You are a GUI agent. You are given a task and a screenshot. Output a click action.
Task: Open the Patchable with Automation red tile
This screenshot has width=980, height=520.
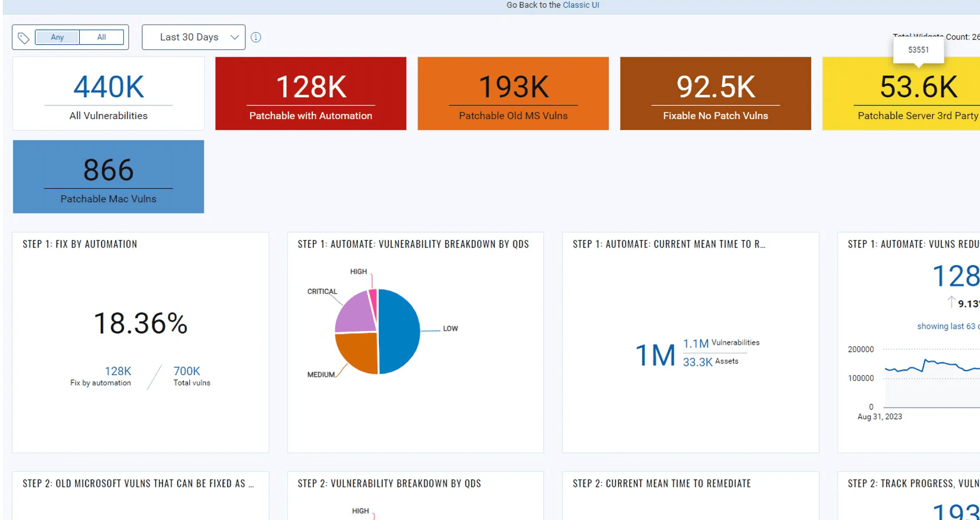(x=311, y=93)
